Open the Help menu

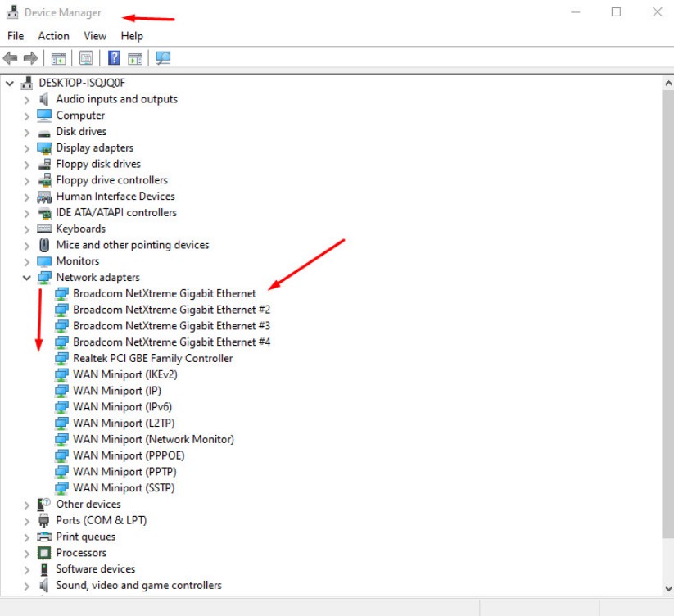132,36
